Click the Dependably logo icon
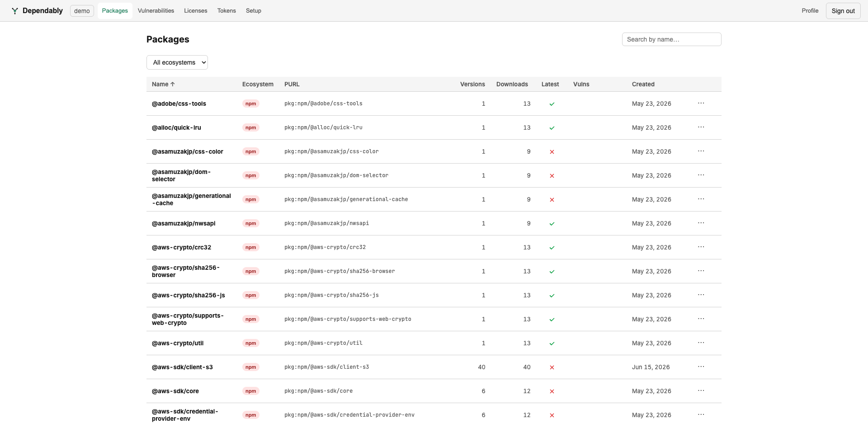 coord(15,11)
